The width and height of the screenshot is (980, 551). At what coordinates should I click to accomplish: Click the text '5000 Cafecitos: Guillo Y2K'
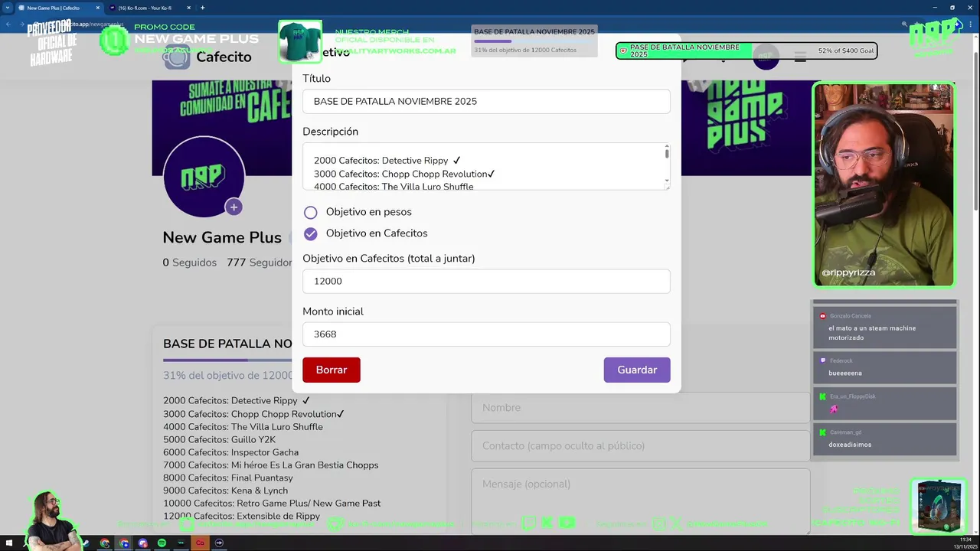pos(219,439)
